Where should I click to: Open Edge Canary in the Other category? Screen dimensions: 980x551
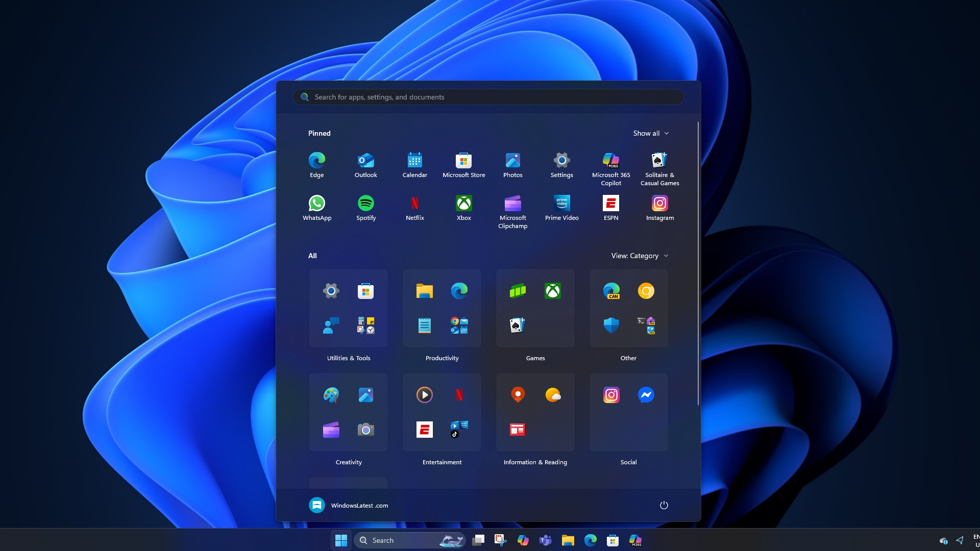[x=611, y=291]
